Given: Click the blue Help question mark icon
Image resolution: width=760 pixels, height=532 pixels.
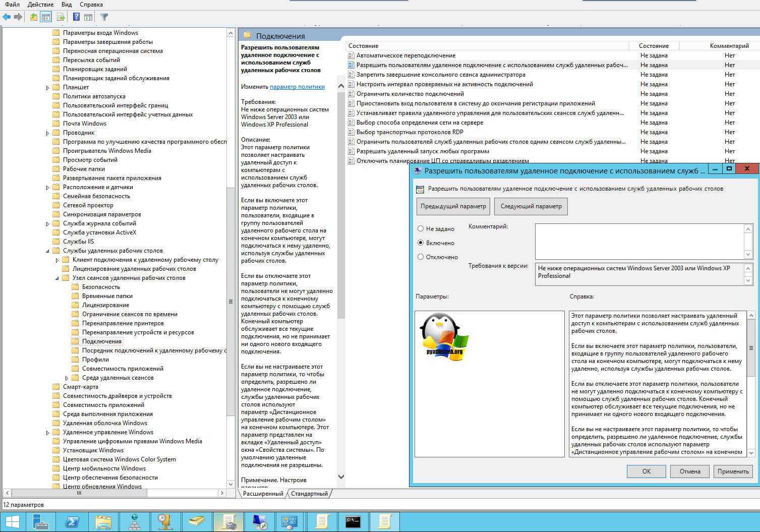Looking at the screenshot, I should [x=76, y=17].
